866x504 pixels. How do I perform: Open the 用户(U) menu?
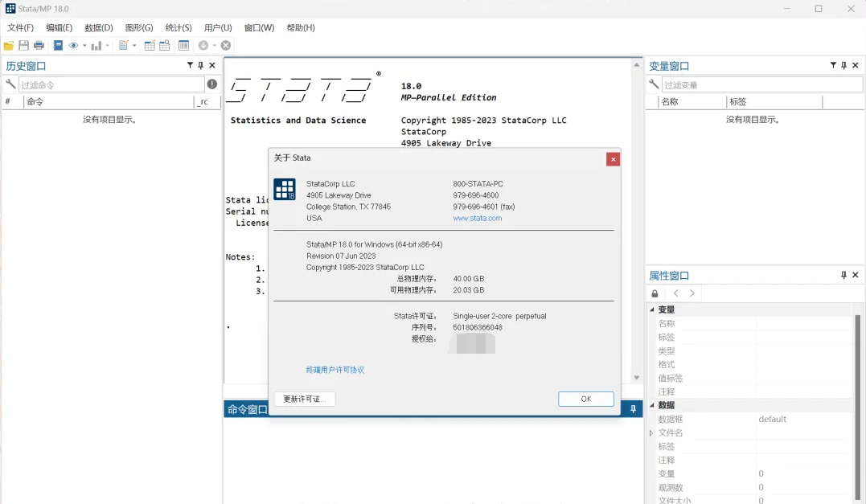(x=218, y=27)
